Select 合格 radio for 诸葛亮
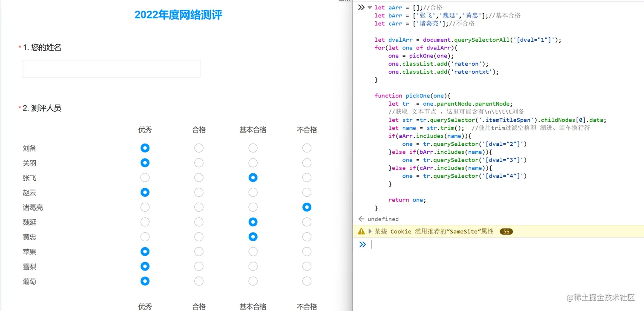 tap(199, 207)
